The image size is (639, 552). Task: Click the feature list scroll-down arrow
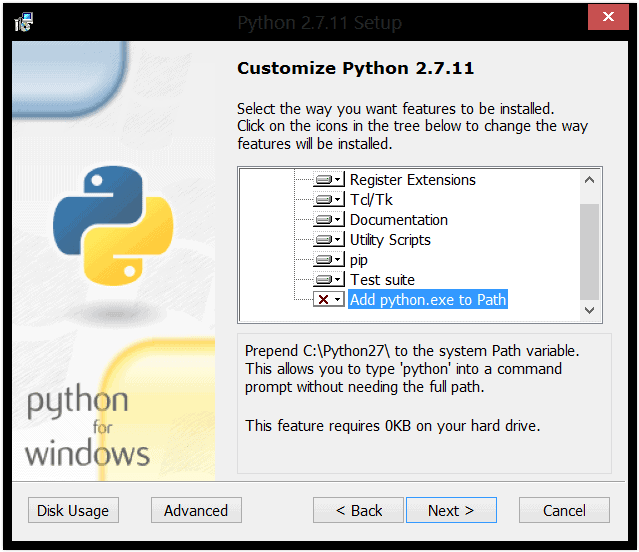coord(589,310)
